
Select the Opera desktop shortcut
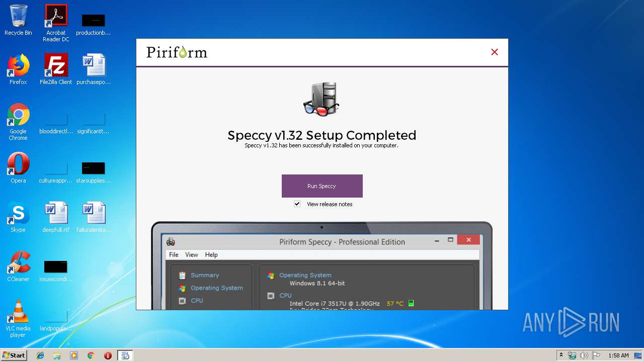click(x=18, y=168)
